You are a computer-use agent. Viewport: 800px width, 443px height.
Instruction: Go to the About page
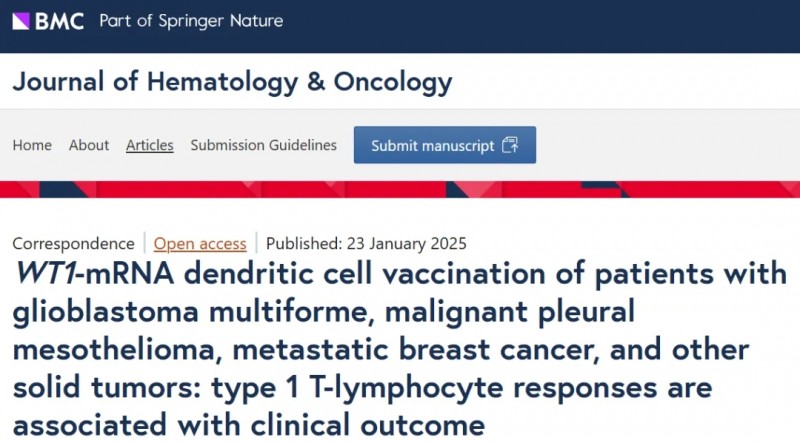tap(89, 145)
